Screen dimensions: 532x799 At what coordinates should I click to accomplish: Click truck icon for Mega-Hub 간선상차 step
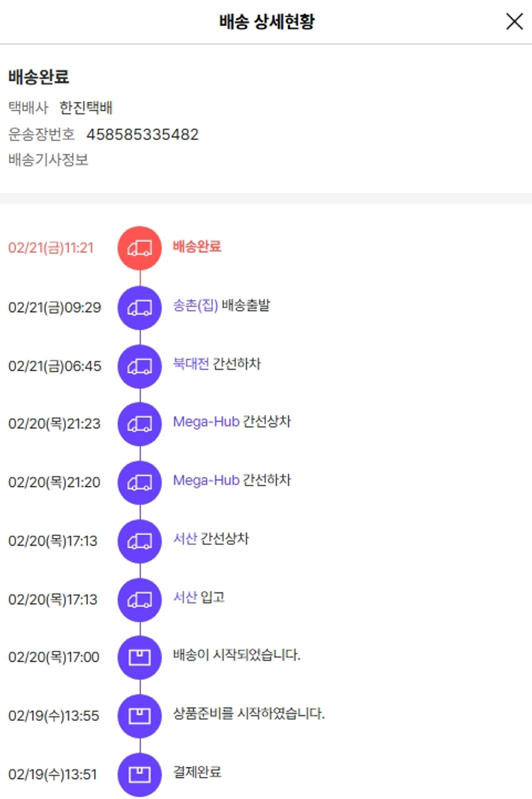(x=140, y=424)
